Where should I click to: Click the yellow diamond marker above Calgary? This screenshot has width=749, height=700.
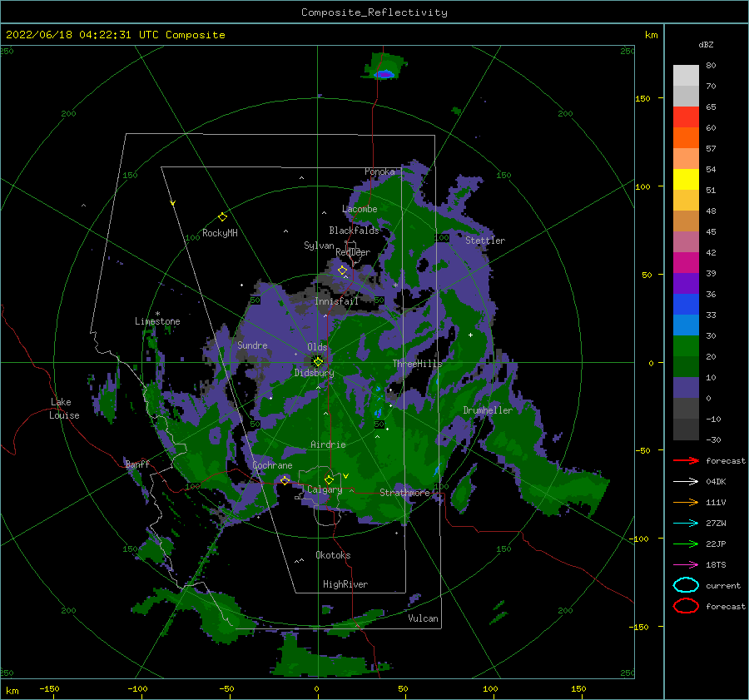point(329,479)
